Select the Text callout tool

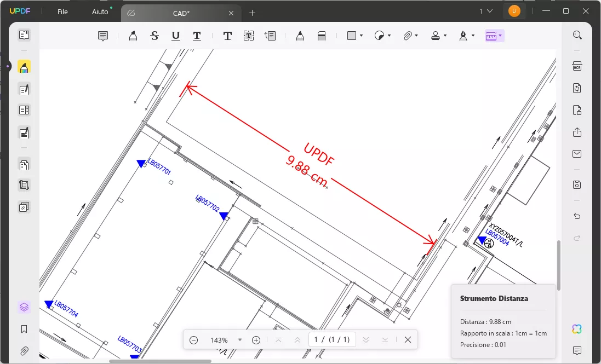(270, 36)
